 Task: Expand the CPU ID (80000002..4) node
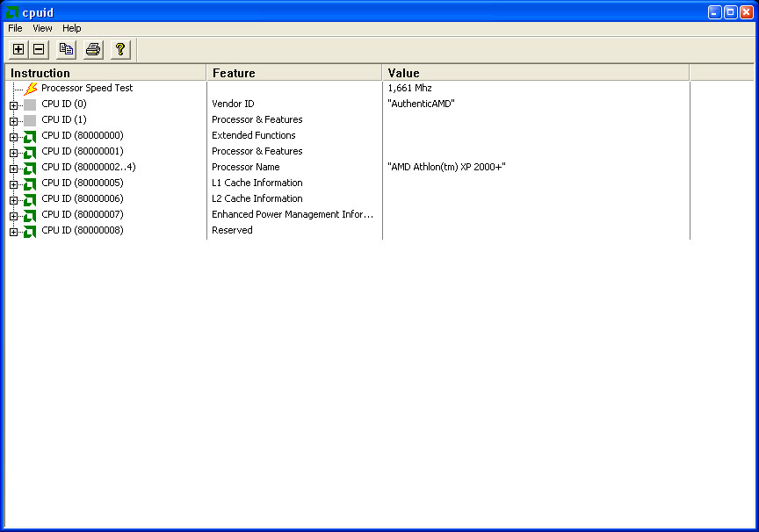tap(13, 169)
